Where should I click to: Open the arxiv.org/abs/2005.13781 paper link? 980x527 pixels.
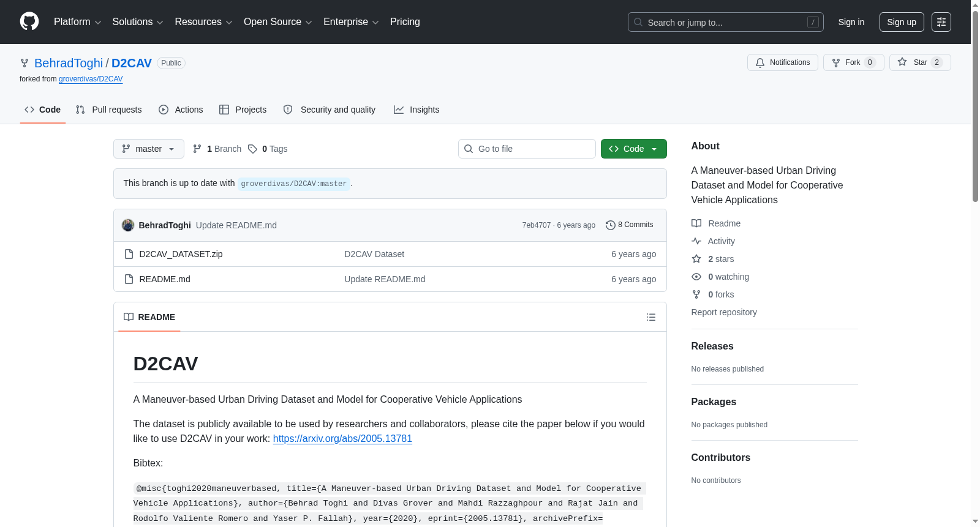coord(342,439)
